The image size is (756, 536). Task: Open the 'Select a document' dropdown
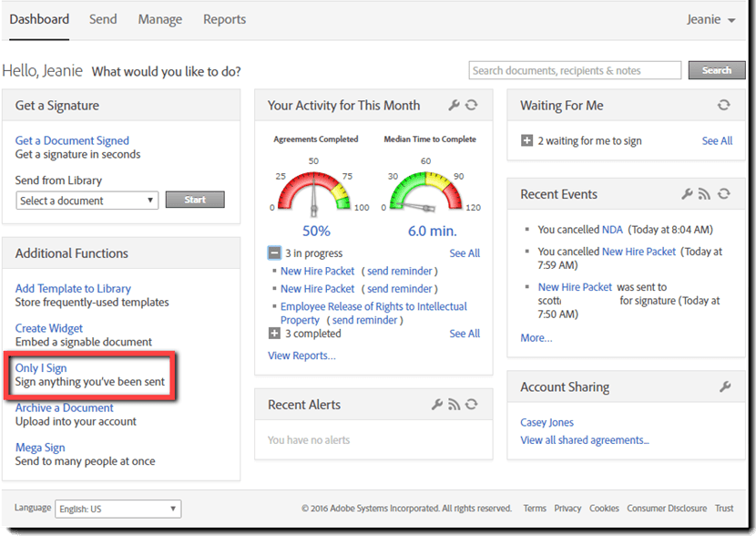coord(87,200)
